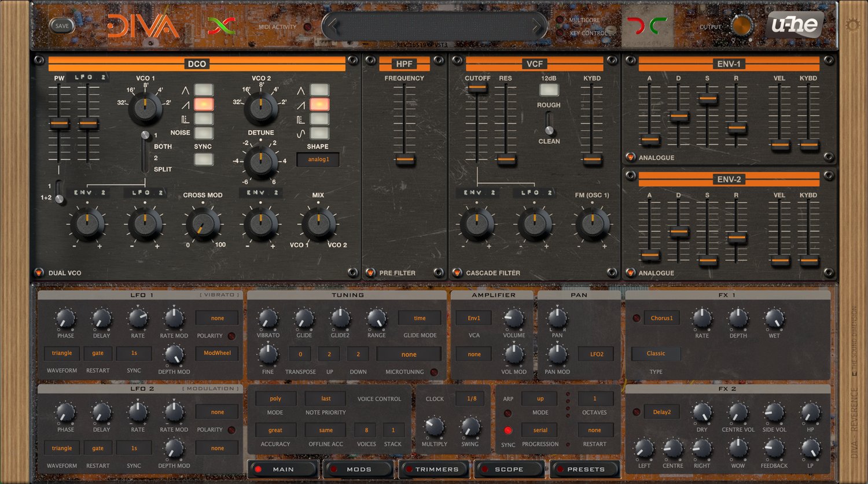
Task: Toggle the ARP SYNC red LED
Action: (508, 430)
